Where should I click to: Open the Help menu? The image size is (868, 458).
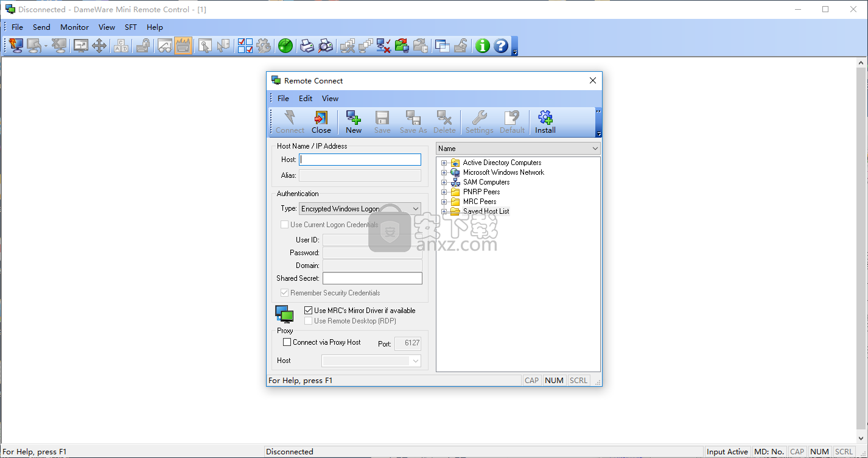coord(155,27)
